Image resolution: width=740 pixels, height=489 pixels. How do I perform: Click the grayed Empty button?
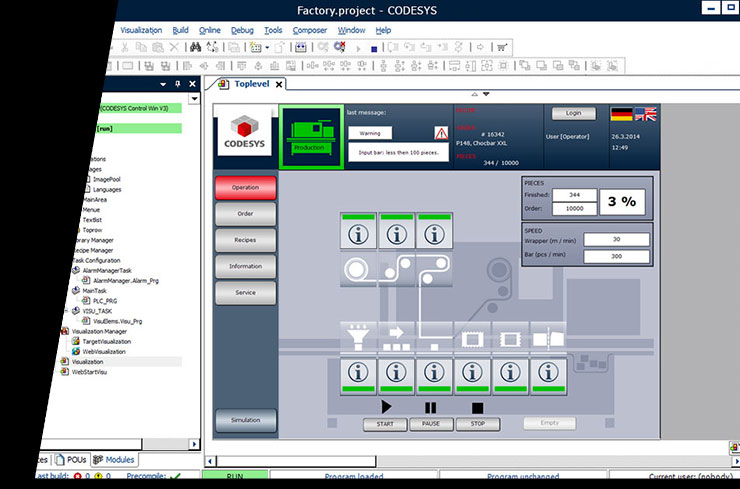click(549, 423)
